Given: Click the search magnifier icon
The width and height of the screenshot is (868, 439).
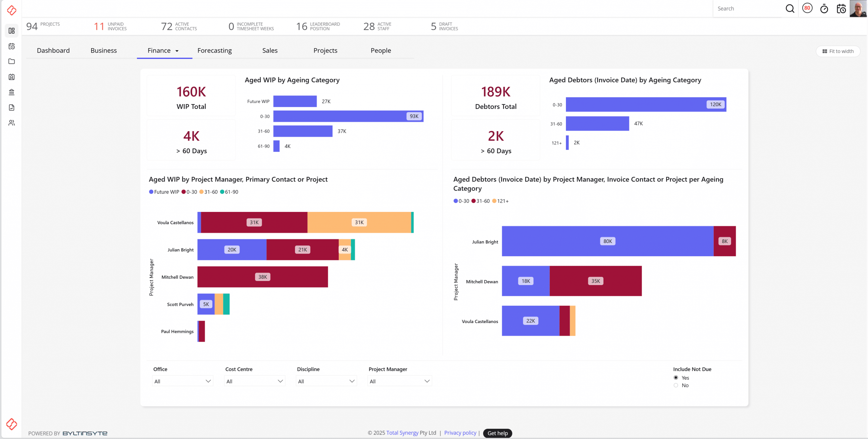Looking at the screenshot, I should (x=790, y=9).
